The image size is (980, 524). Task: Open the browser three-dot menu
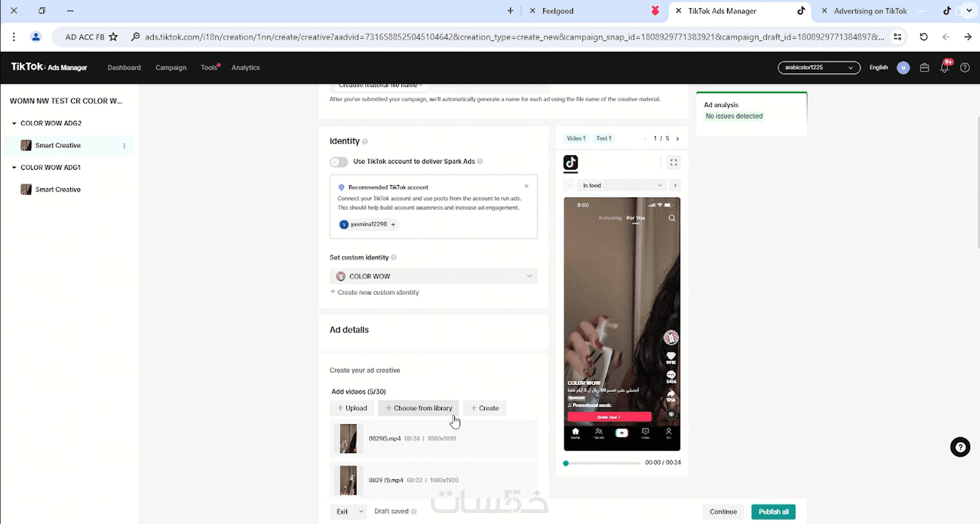(x=14, y=37)
